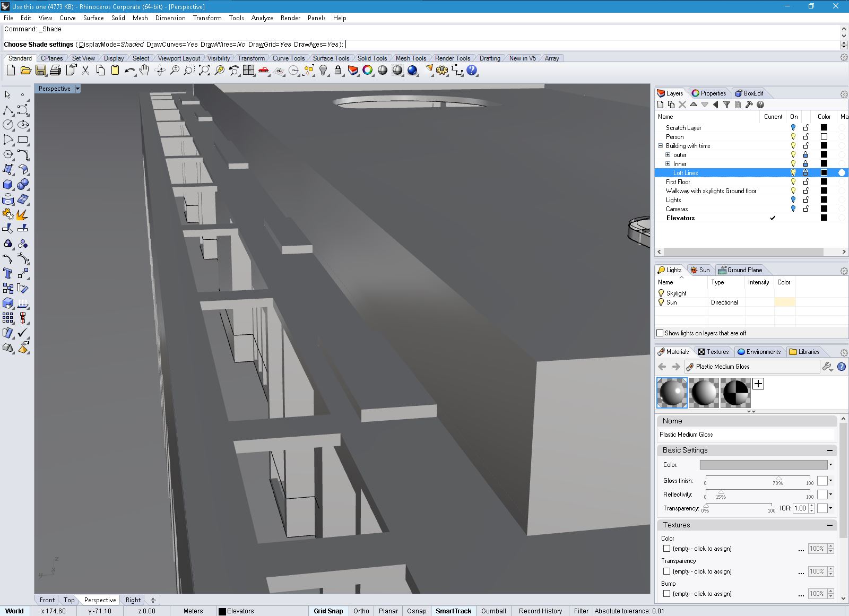
Task: Collapse the Building with trims layer
Action: (x=661, y=146)
